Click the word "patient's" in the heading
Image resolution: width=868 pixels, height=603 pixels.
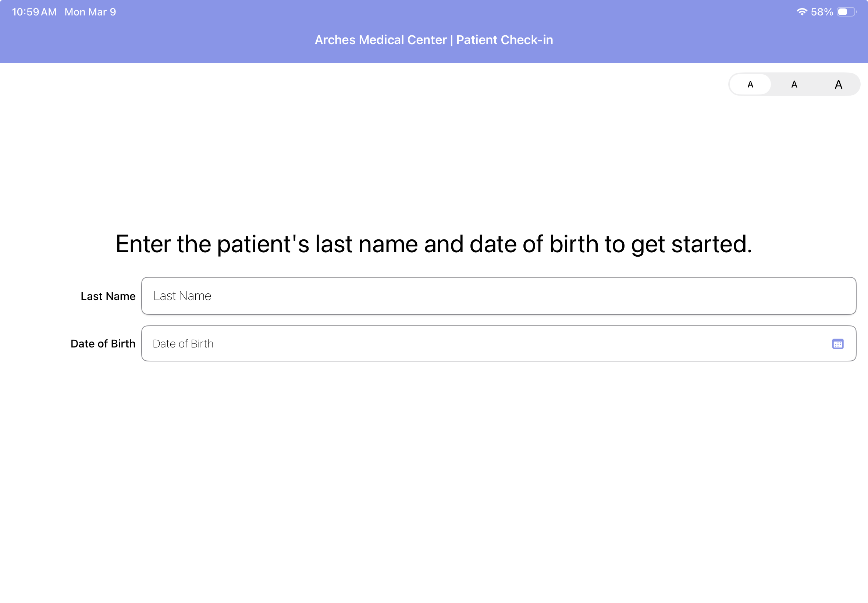coord(263,244)
